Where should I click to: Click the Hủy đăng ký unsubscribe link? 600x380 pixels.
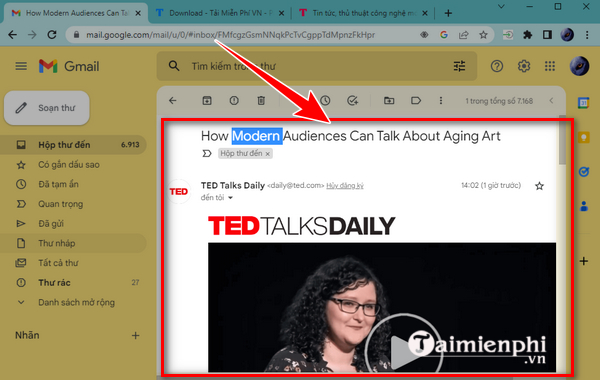click(x=345, y=186)
